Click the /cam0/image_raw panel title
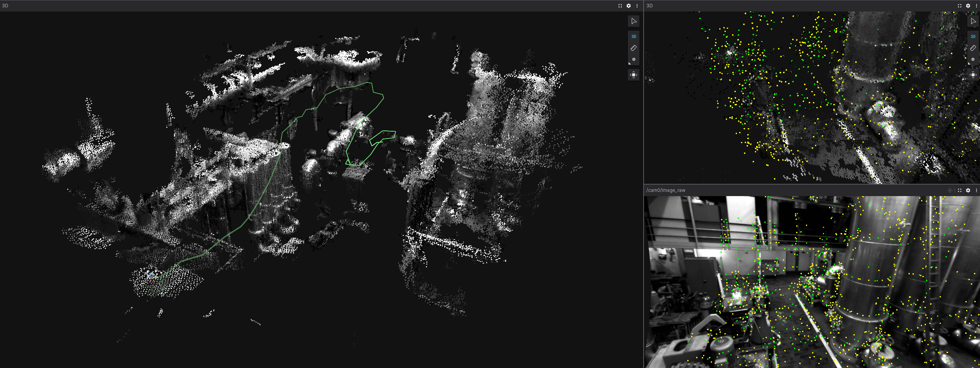 coord(666,190)
